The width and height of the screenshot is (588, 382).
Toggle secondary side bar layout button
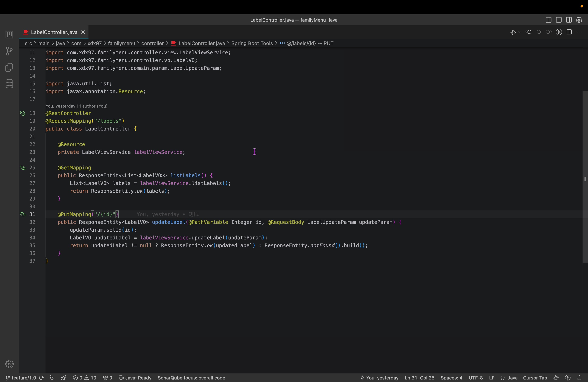569,20
